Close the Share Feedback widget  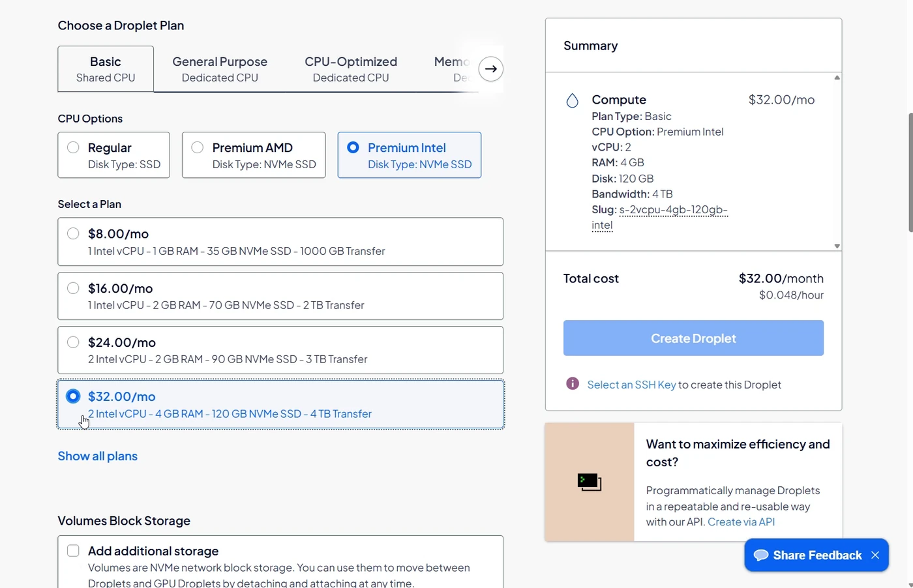pos(875,555)
